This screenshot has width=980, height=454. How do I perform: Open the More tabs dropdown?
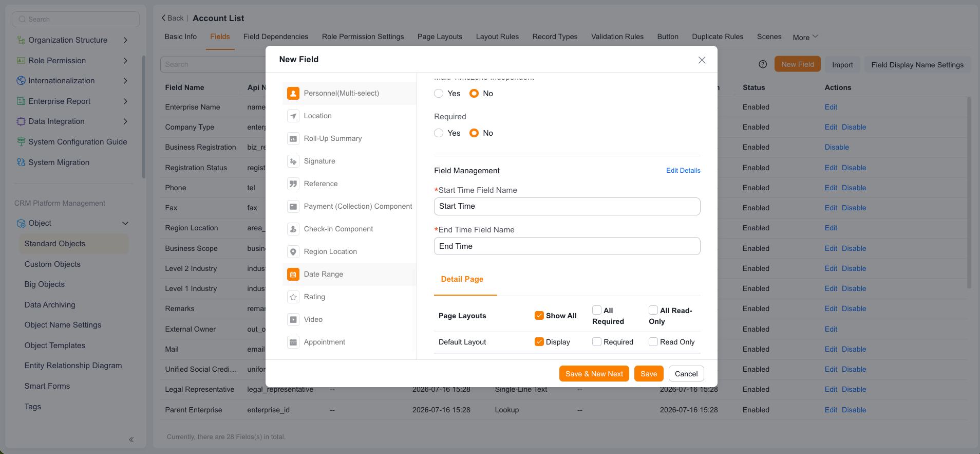pos(805,37)
